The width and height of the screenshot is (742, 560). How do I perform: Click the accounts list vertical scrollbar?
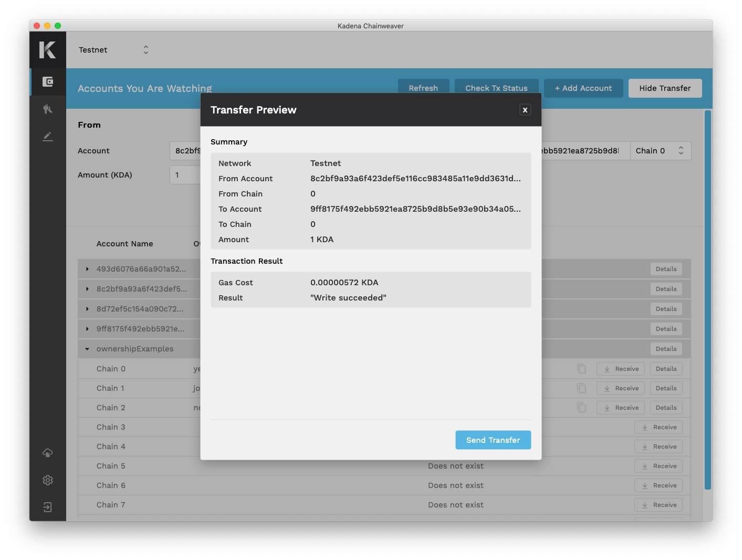pos(708,299)
